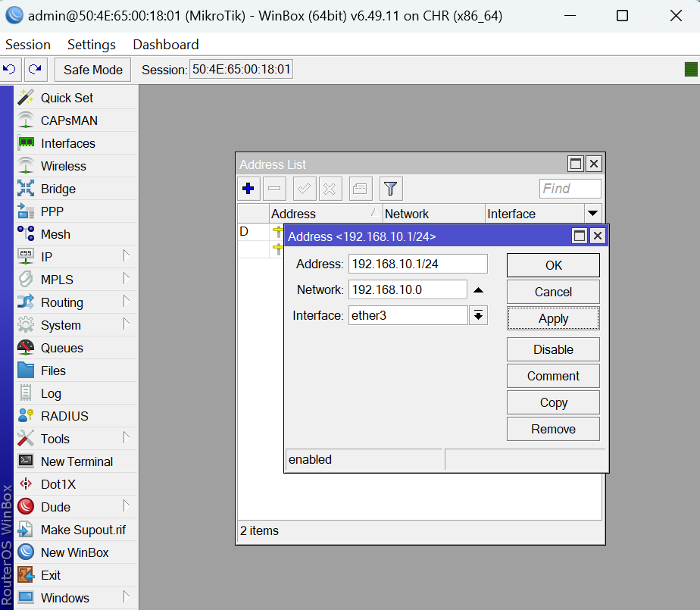Click the Network input field
This screenshot has width=700, height=610.
tap(408, 289)
